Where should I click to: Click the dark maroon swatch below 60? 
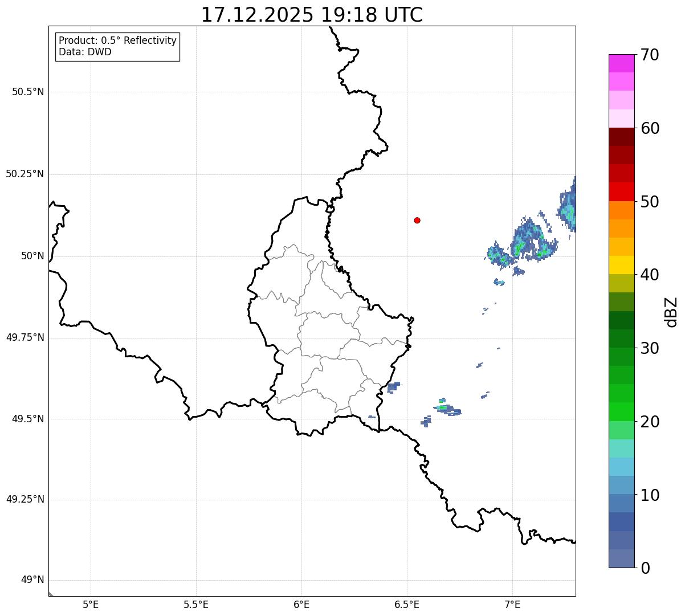point(621,137)
